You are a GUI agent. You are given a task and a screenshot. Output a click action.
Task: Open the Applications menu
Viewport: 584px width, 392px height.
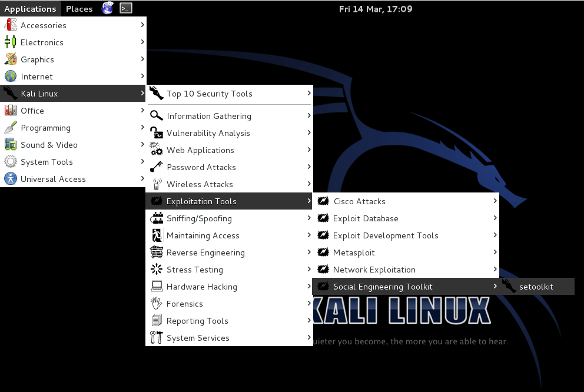click(x=30, y=9)
